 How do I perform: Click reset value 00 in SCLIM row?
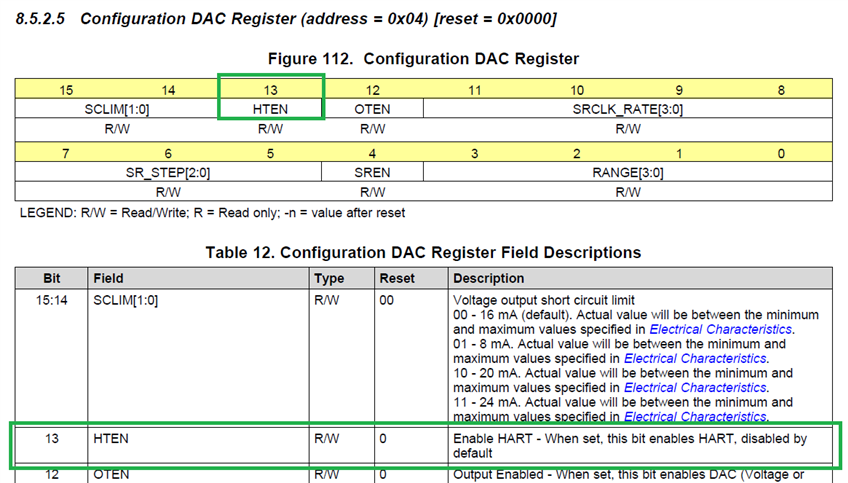coord(387,300)
